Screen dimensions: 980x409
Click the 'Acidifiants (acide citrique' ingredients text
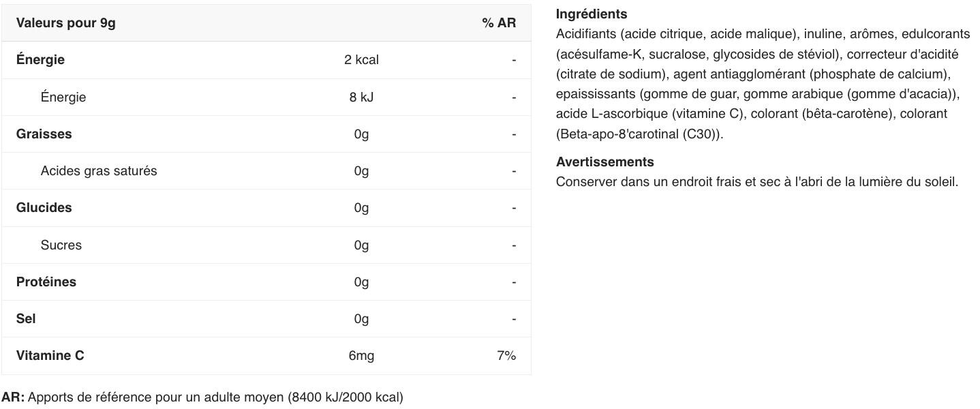(631, 34)
